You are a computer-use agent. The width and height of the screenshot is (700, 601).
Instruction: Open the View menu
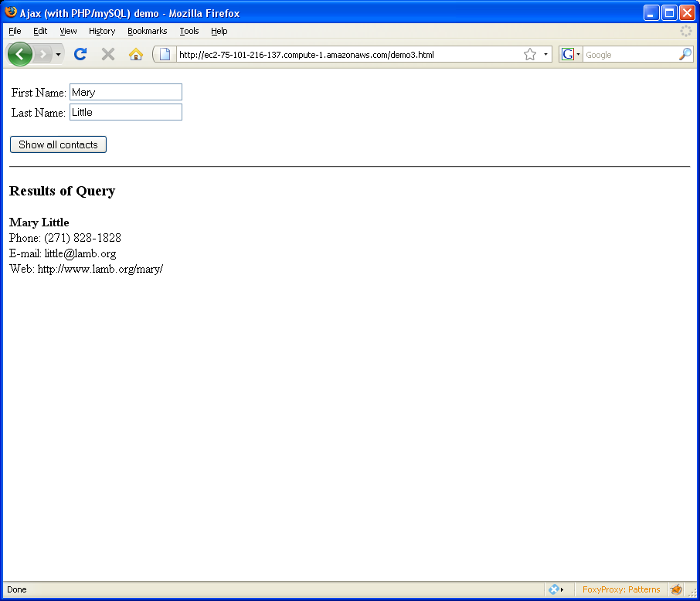pos(68,31)
